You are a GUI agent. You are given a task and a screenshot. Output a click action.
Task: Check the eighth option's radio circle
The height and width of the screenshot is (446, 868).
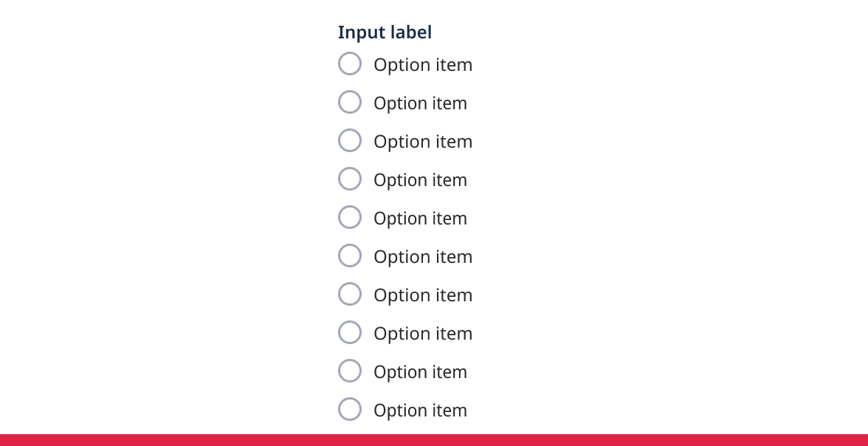click(x=350, y=332)
